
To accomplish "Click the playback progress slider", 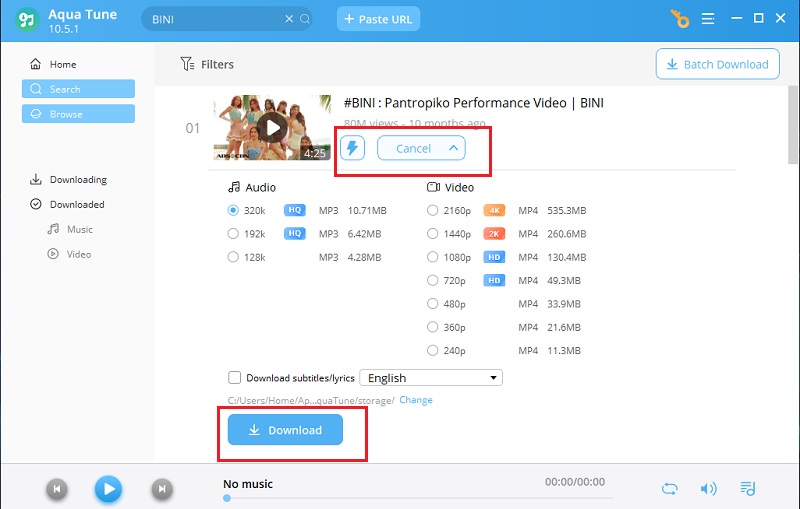I will [x=418, y=498].
